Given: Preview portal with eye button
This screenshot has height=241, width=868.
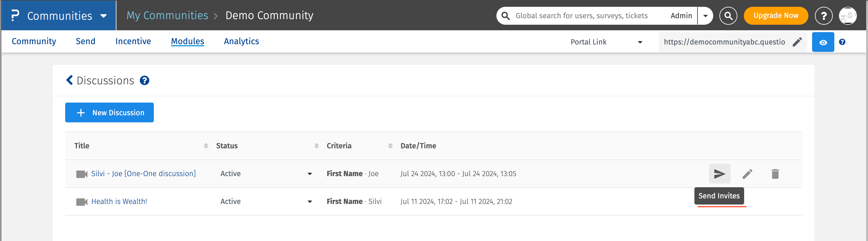Looking at the screenshot, I should 823,42.
